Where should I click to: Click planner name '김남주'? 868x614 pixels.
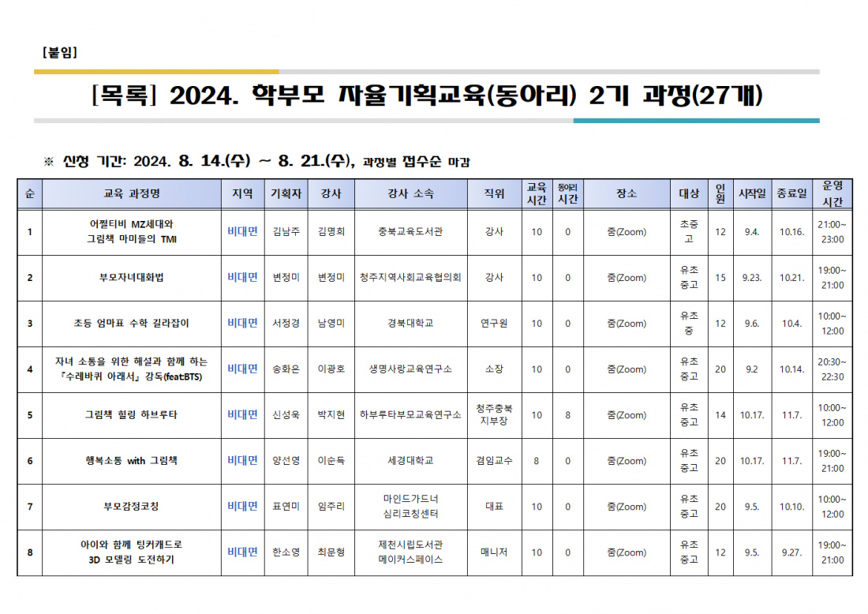click(x=286, y=232)
